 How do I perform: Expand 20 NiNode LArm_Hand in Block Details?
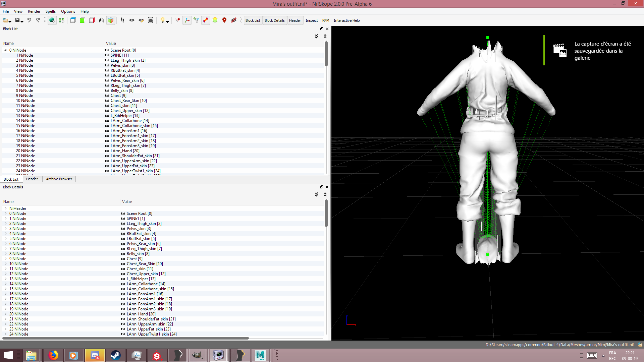pos(5,314)
